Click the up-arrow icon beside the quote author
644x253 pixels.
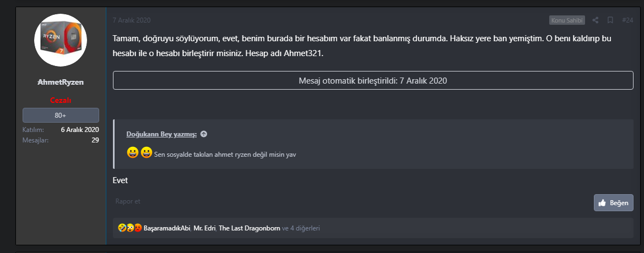pyautogui.click(x=204, y=134)
